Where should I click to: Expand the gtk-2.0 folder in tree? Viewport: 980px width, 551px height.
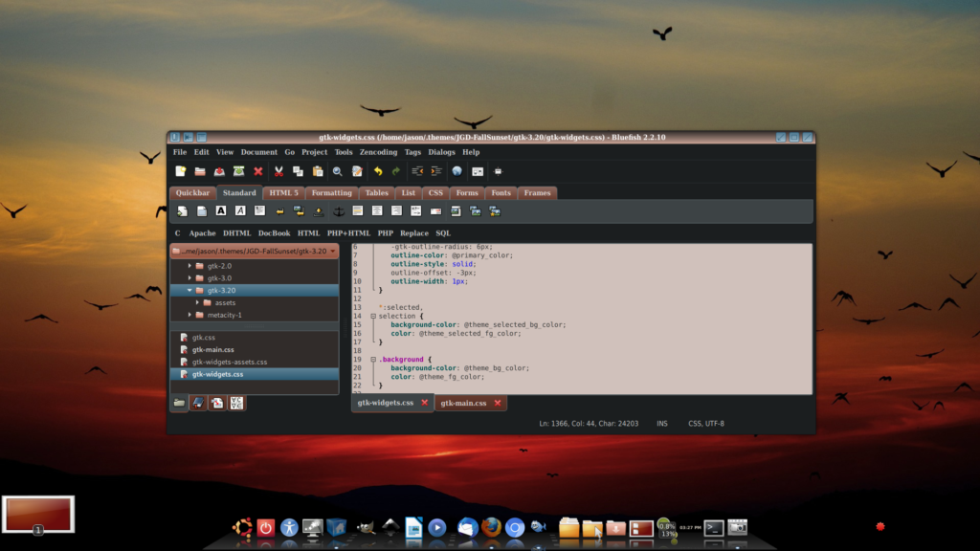coord(189,266)
